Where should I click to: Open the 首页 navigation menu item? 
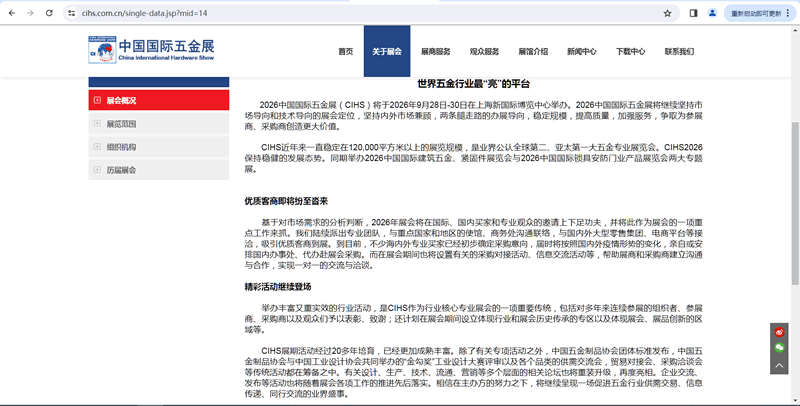click(345, 51)
